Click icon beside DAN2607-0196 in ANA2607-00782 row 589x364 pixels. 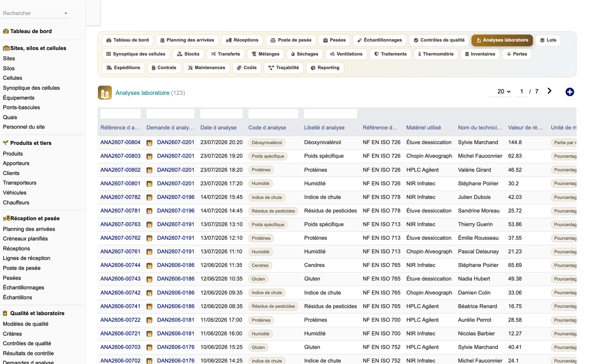150,197
